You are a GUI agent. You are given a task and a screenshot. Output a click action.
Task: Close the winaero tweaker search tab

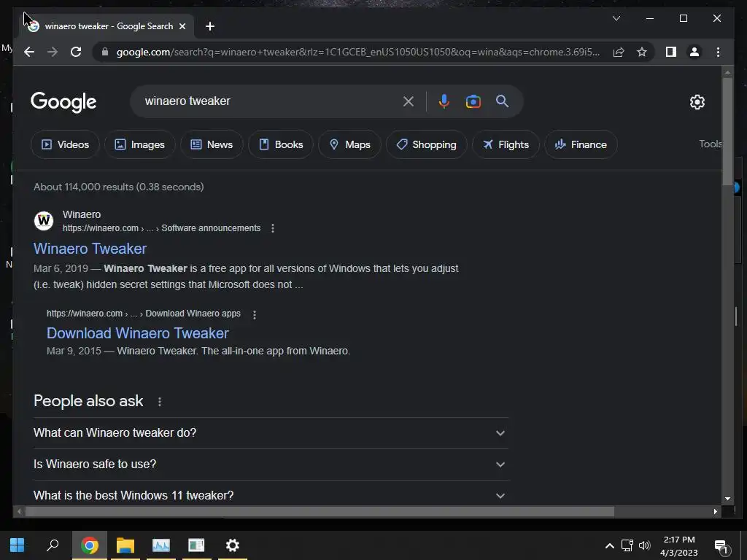coord(182,26)
